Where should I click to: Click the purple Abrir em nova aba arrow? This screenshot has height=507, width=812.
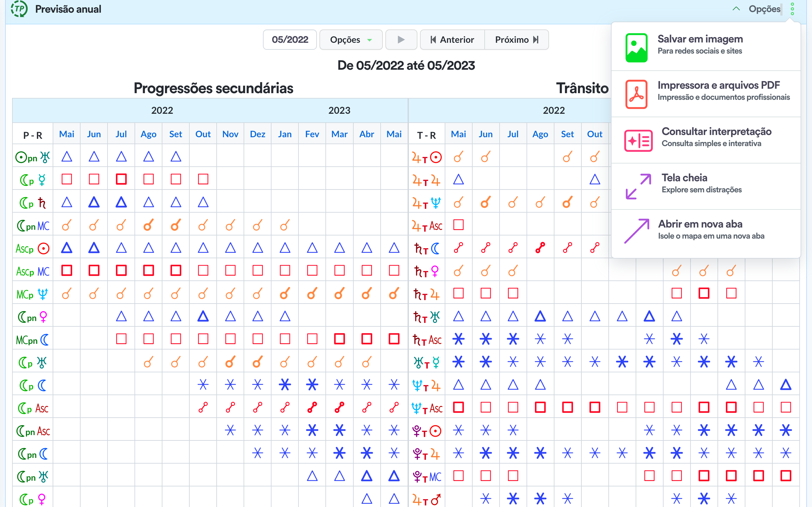[x=637, y=231]
